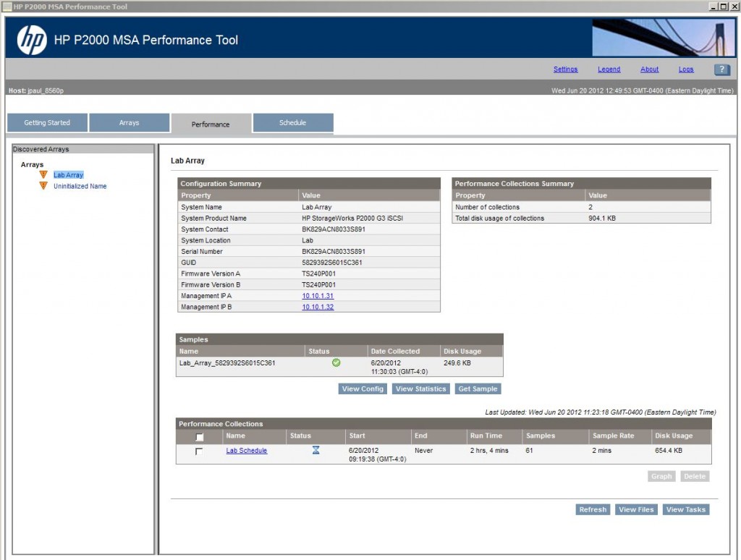
Task: Click the View Files button
Action: (636, 509)
